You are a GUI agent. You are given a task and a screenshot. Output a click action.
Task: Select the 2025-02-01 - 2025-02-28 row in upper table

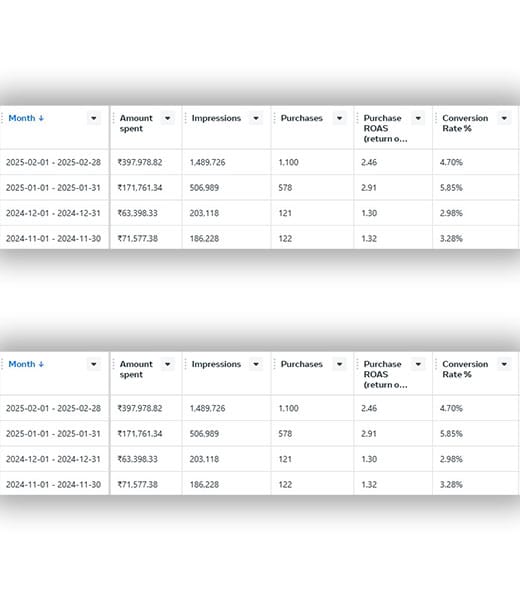click(259, 162)
